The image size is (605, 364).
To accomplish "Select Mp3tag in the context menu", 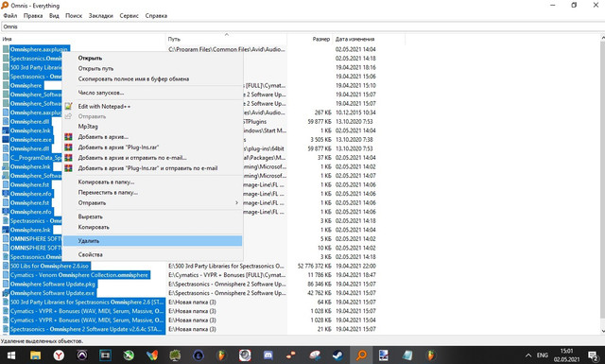I will [88, 127].
